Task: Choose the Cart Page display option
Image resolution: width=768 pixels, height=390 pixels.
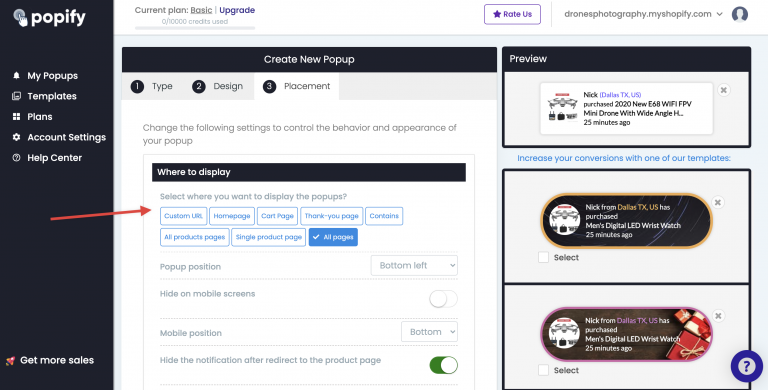Action: pyautogui.click(x=277, y=216)
